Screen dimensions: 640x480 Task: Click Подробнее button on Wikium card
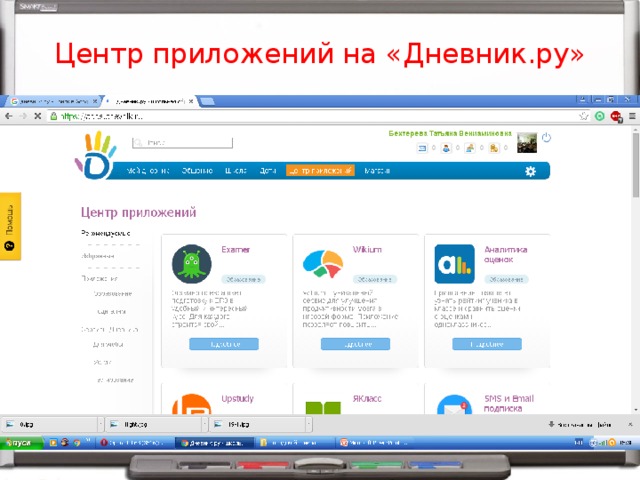tap(355, 344)
